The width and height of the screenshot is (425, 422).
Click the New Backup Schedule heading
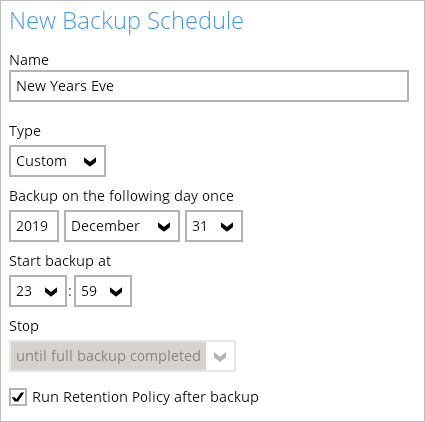126,21
